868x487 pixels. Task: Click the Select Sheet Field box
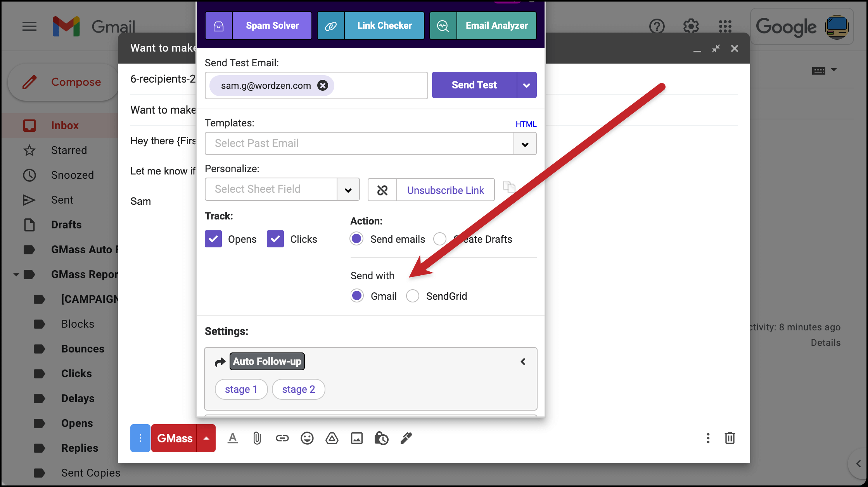(271, 189)
